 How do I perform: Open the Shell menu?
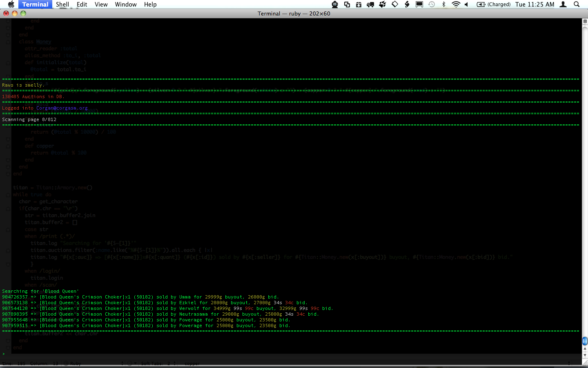tap(62, 4)
